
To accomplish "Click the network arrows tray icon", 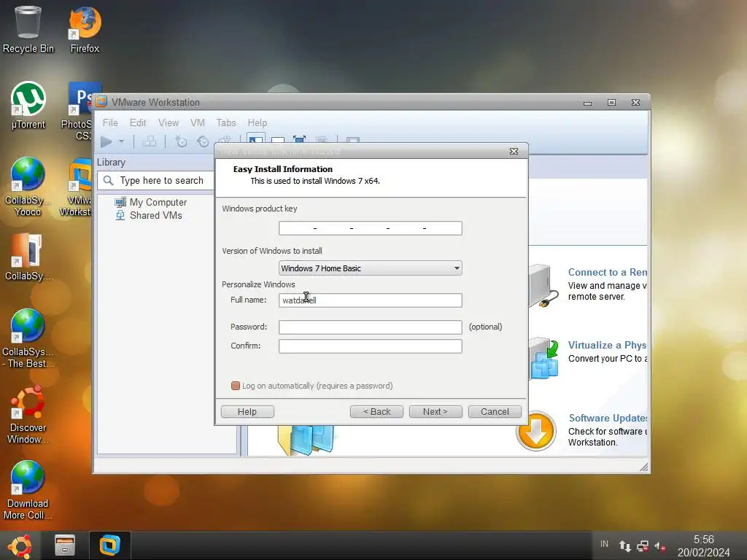I will point(624,546).
